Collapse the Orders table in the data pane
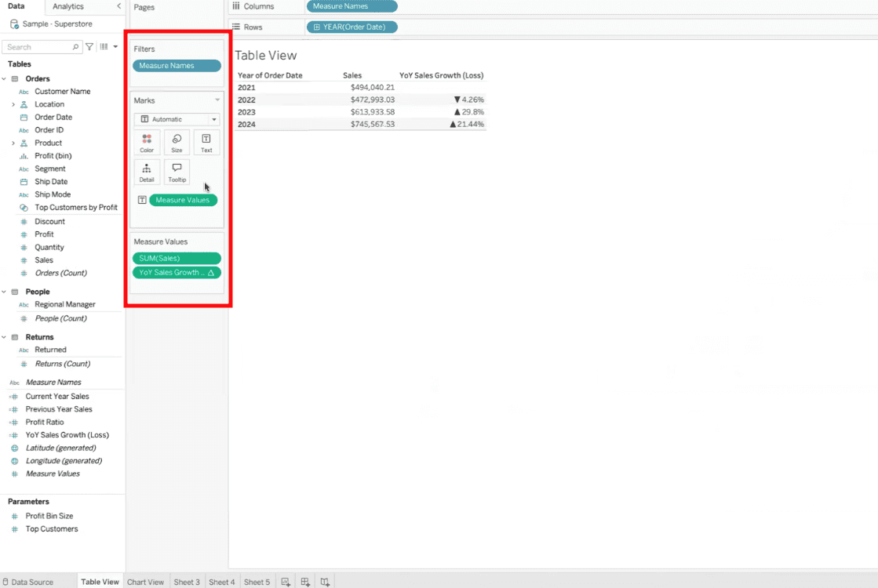 click(x=5, y=78)
